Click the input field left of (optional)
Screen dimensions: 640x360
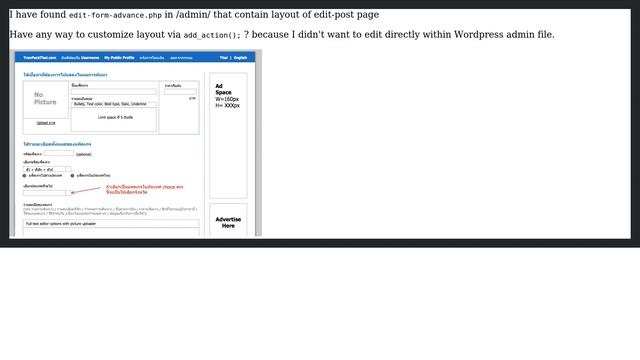tap(59, 153)
